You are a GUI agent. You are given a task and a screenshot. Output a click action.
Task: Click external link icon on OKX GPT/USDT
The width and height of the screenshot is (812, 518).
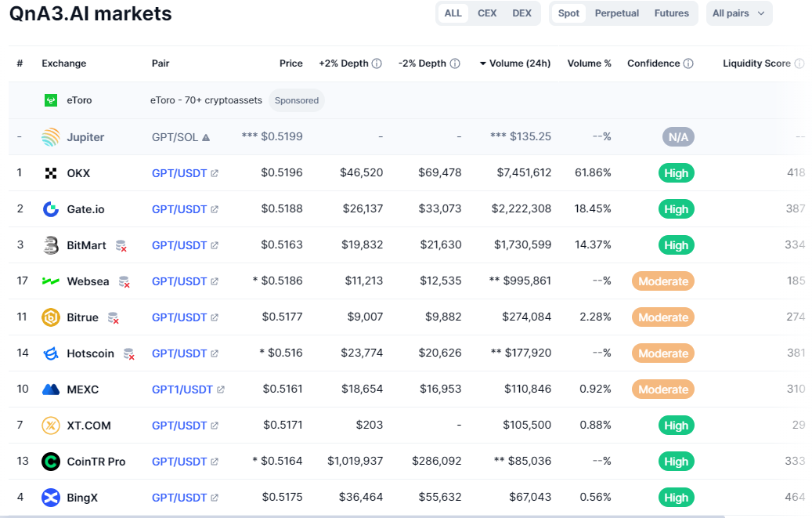(x=215, y=173)
